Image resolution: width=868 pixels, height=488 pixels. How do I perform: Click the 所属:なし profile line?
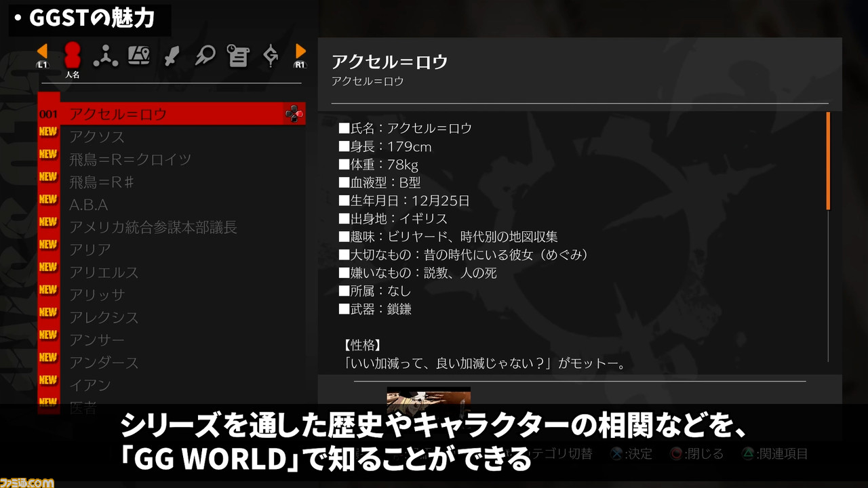point(375,291)
